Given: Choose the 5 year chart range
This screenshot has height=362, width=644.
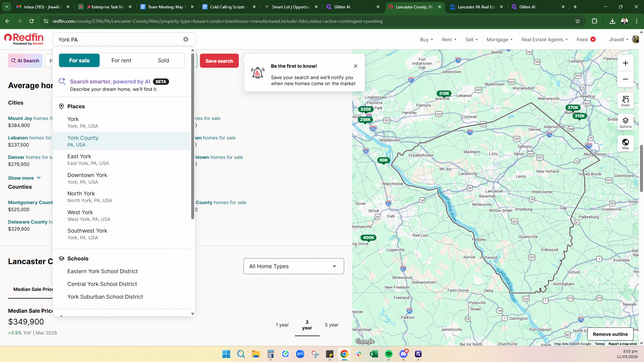Looking at the screenshot, I should coord(332,325).
